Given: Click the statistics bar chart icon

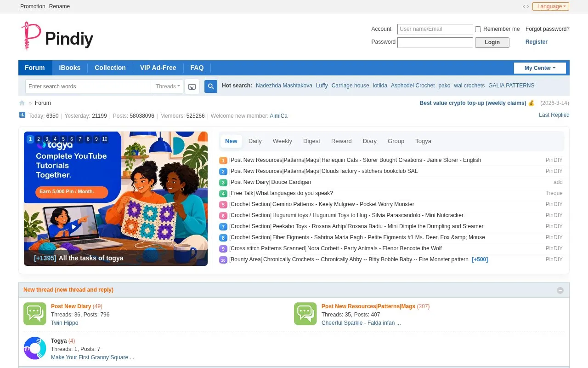Looking at the screenshot, I should pos(22,115).
